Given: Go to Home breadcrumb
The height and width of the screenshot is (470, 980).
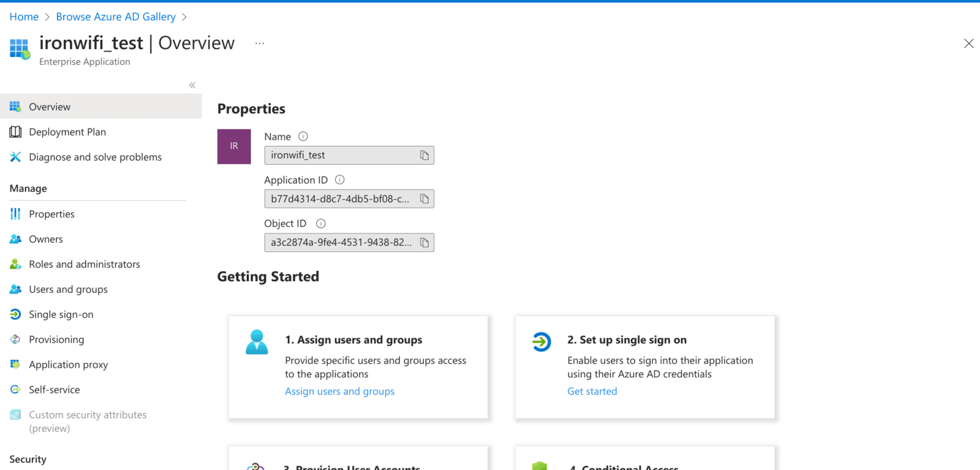Looking at the screenshot, I should click(24, 17).
